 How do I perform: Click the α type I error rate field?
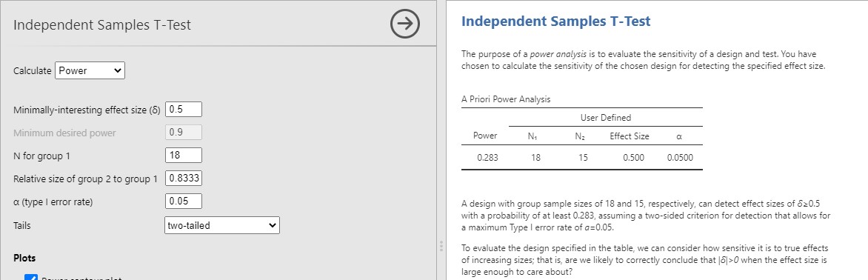pos(184,201)
